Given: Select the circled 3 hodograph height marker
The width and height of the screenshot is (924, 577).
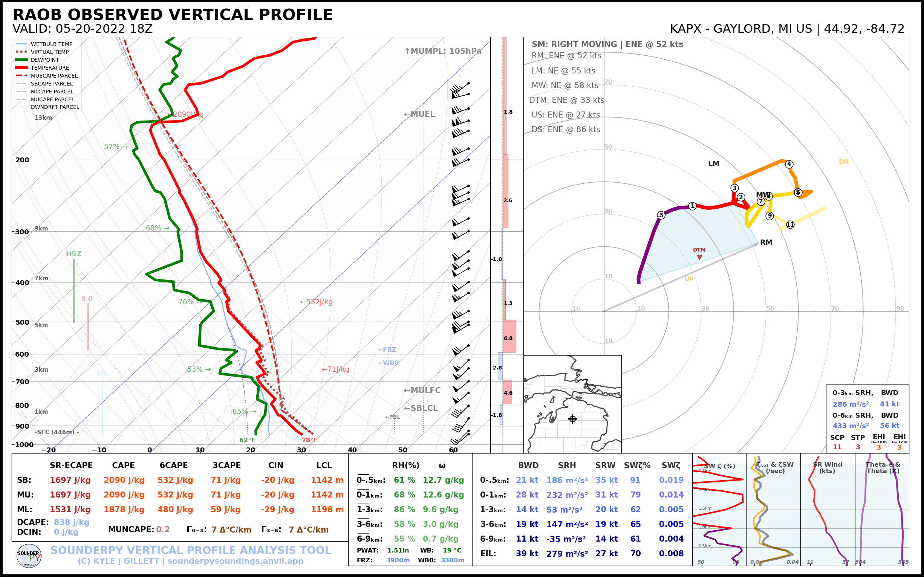Looking at the screenshot, I should click(x=734, y=188).
